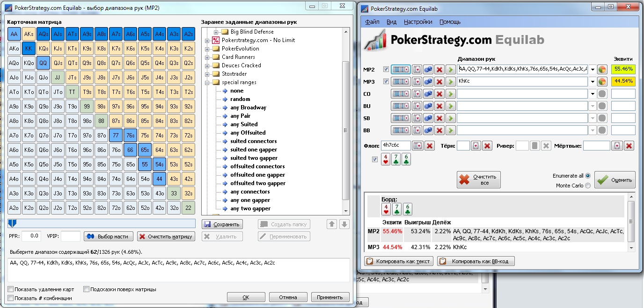
Task: Click the range percentage slider handle
Action: (13, 223)
